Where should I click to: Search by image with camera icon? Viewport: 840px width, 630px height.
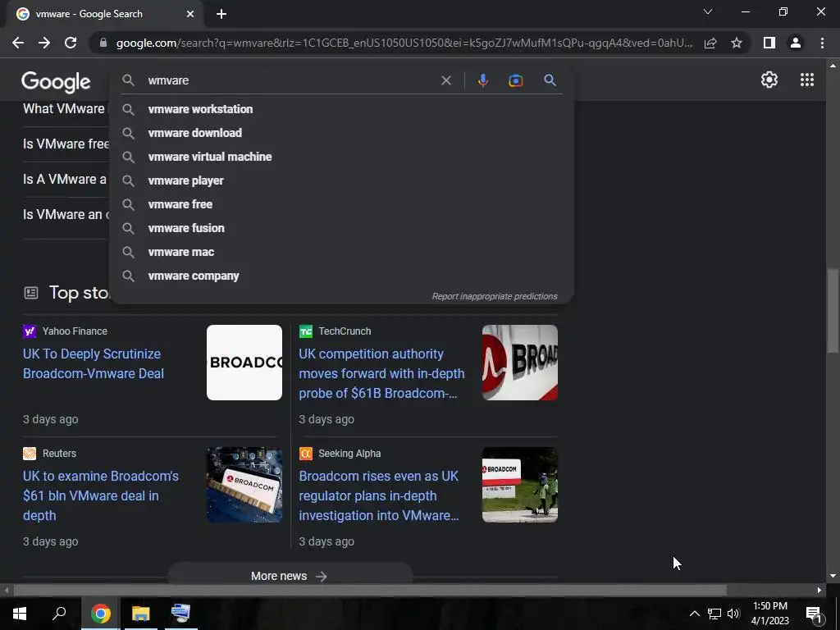pyautogui.click(x=515, y=80)
